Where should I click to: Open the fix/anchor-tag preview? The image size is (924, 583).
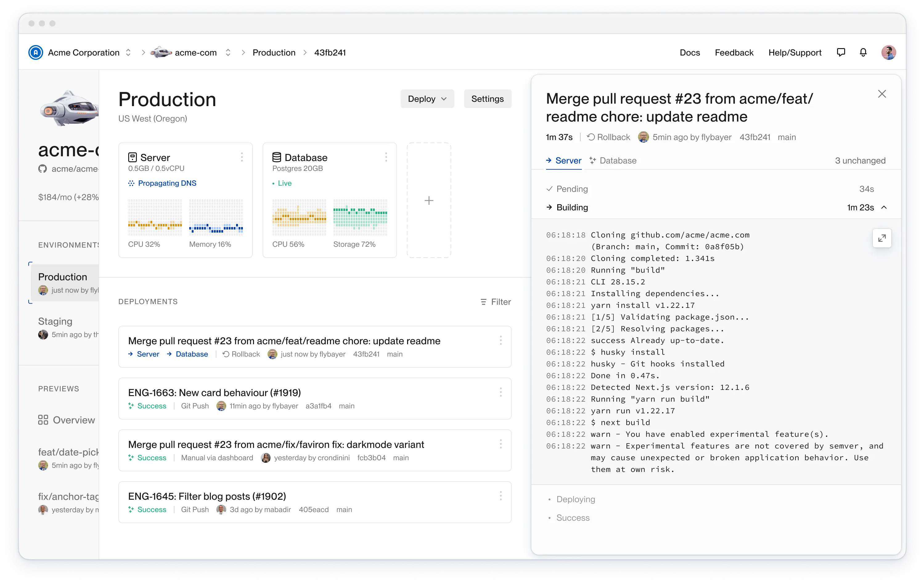pyautogui.click(x=68, y=502)
